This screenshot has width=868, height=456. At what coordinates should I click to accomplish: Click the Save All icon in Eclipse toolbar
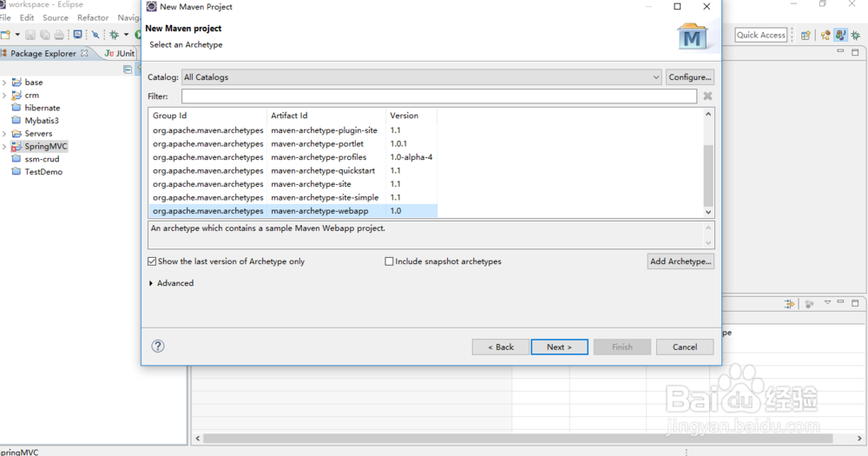click(x=45, y=35)
